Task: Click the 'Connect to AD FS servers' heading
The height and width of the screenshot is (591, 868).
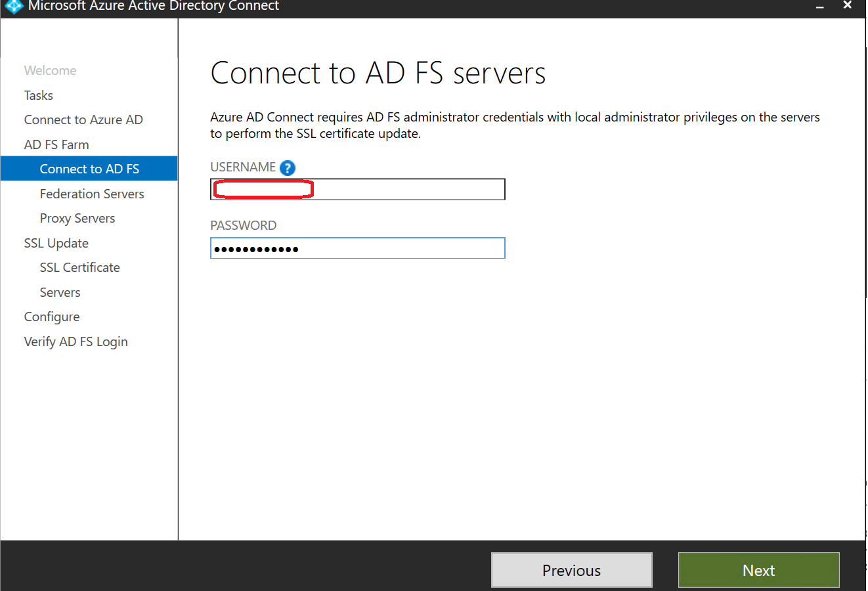Action: [x=378, y=73]
